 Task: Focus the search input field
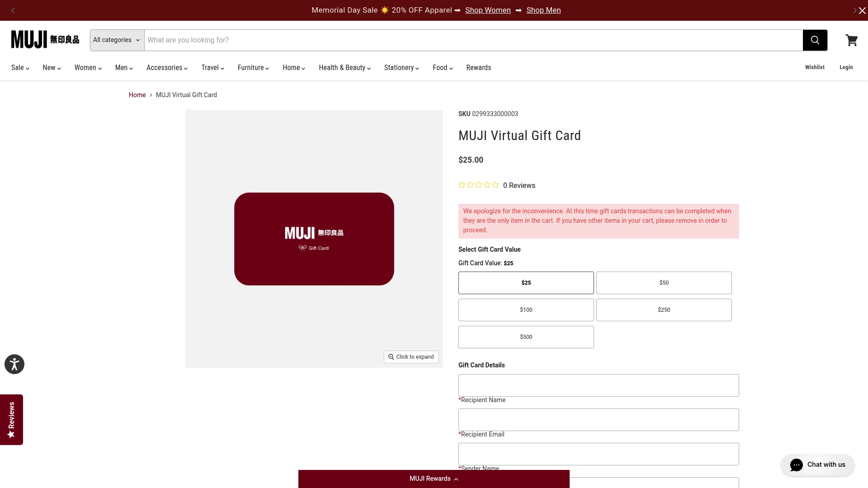(473, 40)
